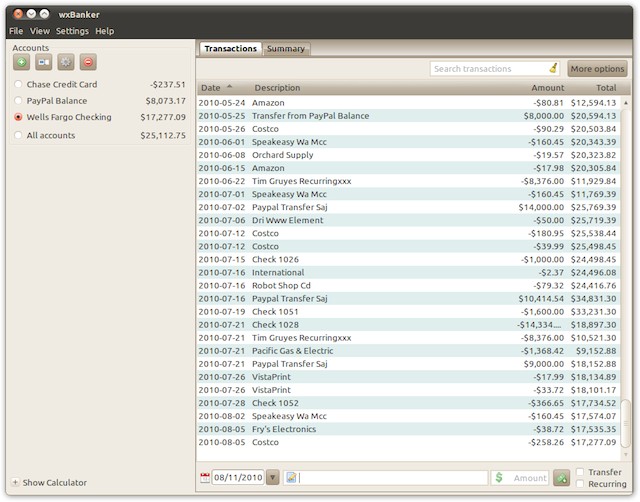Viewport: 640px width, 502px height.
Task: Select the All accounts radio button
Action: point(18,135)
